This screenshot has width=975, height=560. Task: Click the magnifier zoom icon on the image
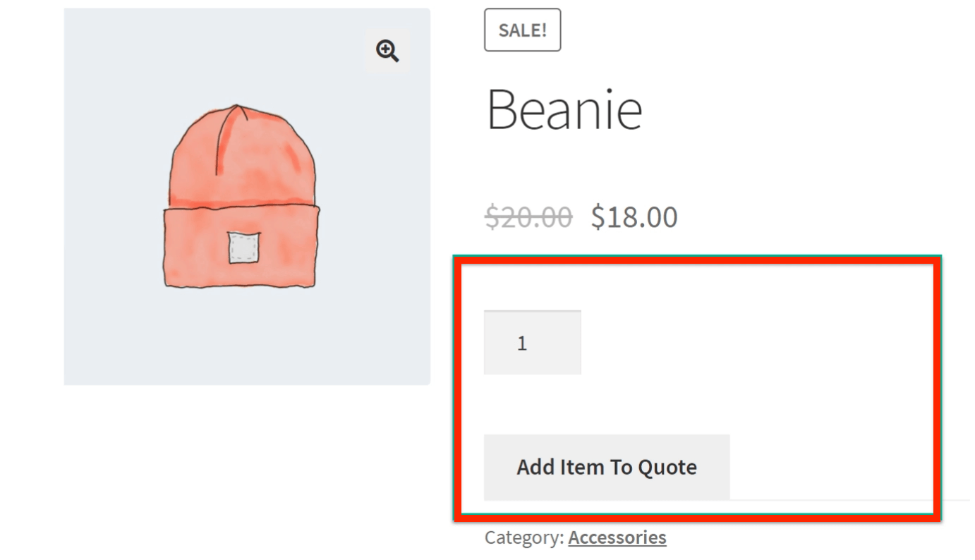click(387, 51)
